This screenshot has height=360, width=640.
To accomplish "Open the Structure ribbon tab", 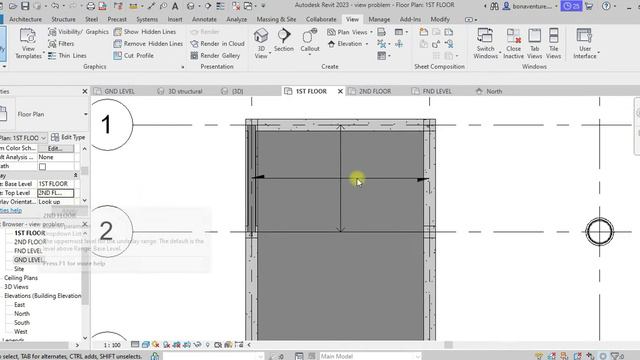I will (63, 19).
